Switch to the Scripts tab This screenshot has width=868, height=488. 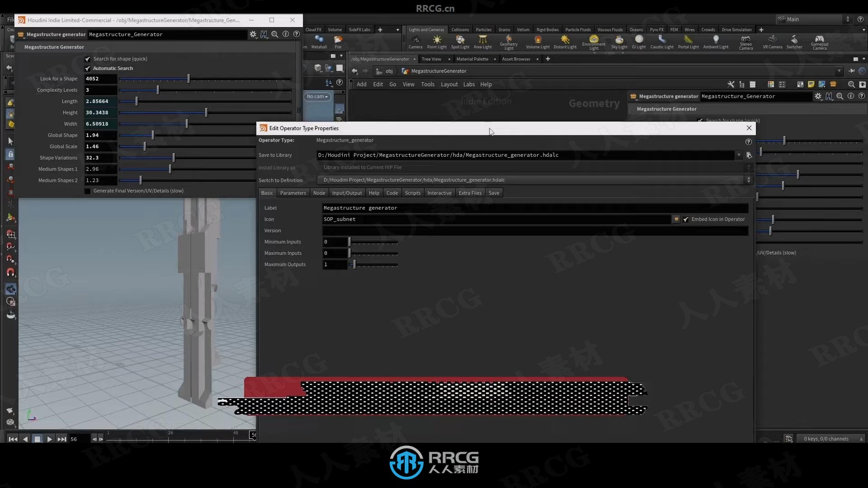413,193
